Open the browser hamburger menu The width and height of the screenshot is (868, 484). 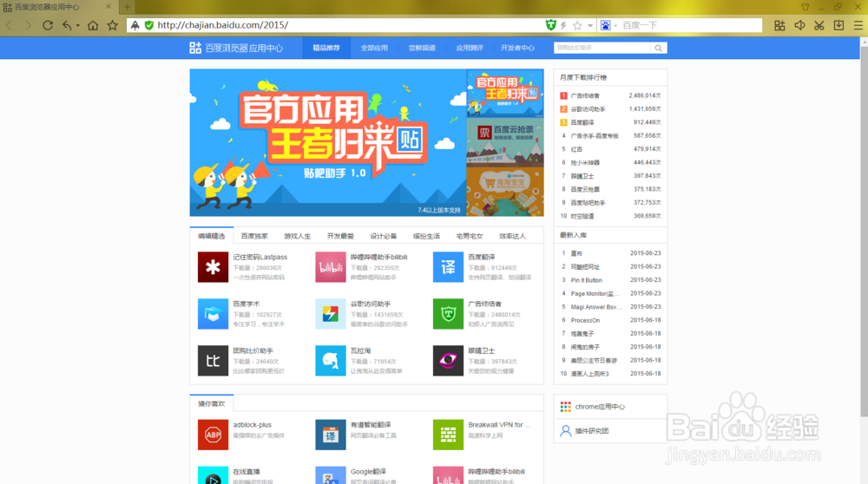[858, 25]
